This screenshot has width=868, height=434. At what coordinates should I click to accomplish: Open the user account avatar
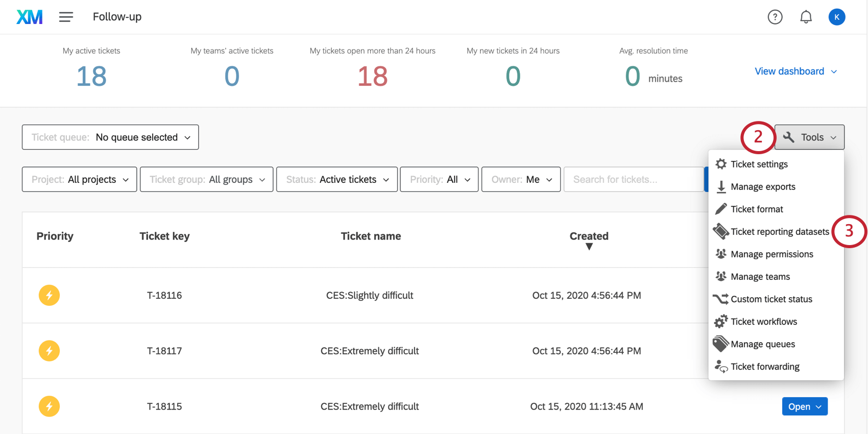(836, 17)
